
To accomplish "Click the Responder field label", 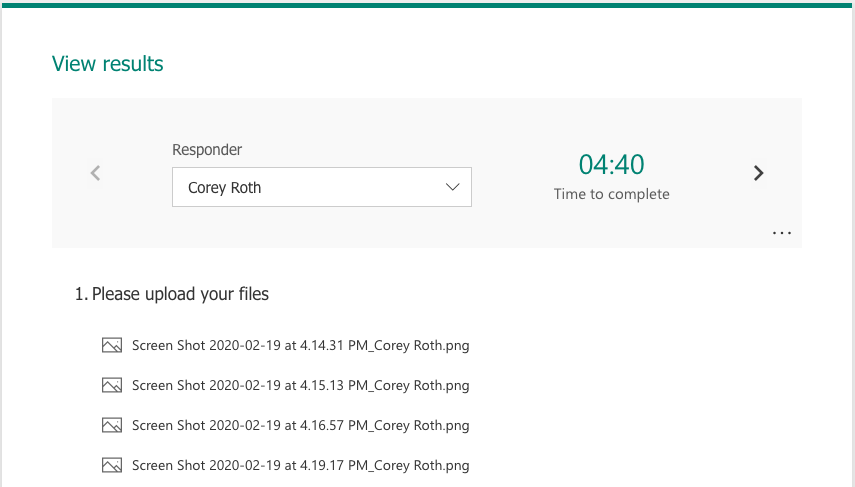I will pos(207,150).
